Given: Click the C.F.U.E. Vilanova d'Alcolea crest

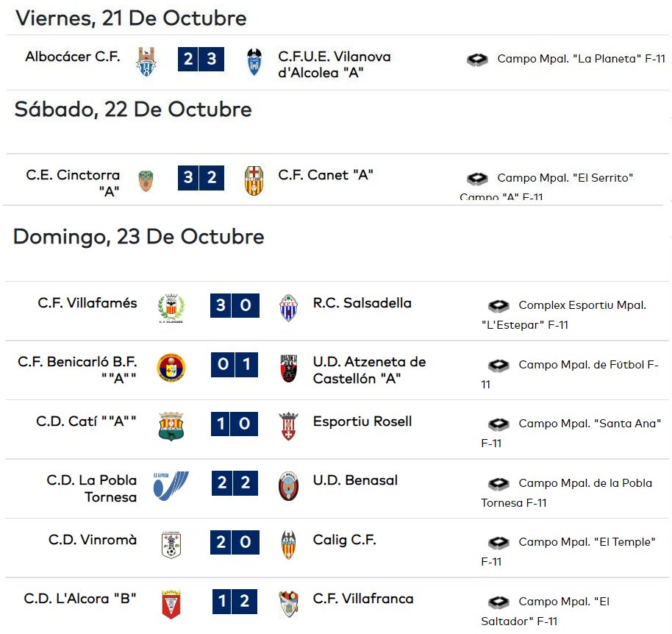Looking at the screenshot, I should [x=254, y=62].
